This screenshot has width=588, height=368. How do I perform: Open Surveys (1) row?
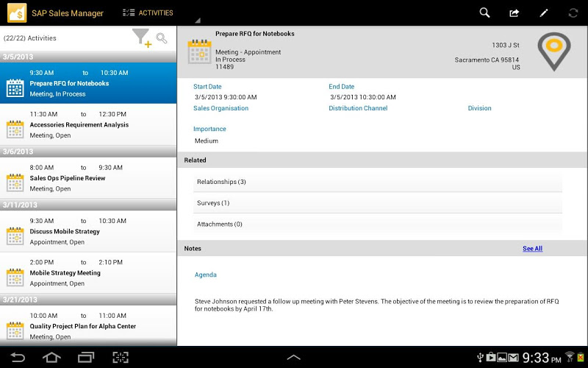click(x=378, y=203)
